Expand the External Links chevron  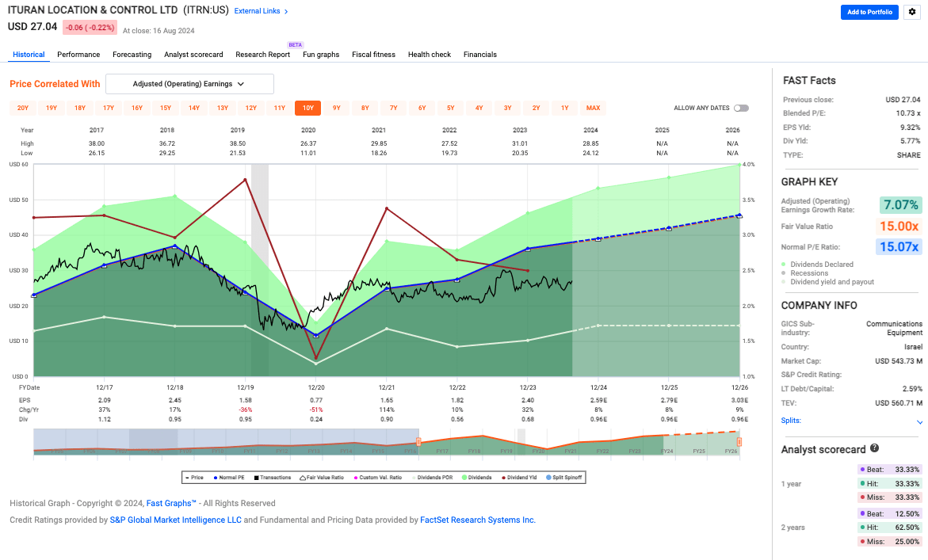click(285, 10)
